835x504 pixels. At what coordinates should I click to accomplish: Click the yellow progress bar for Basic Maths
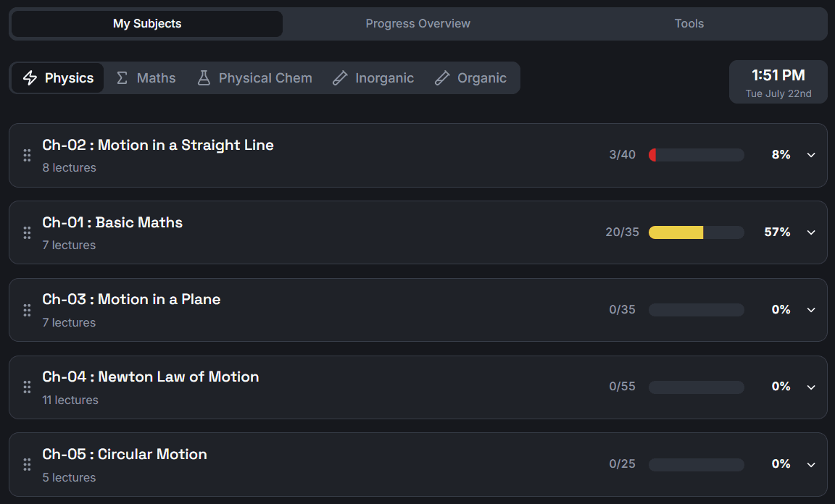point(676,232)
